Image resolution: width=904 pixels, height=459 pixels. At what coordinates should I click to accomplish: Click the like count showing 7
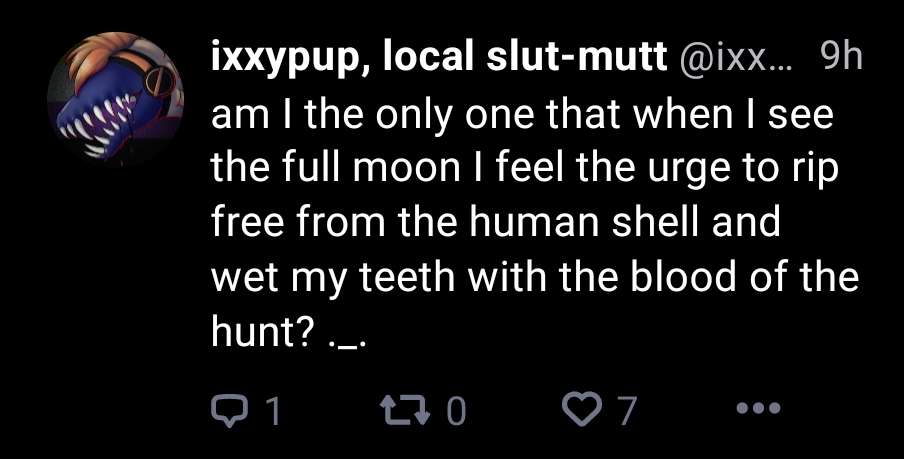pyautogui.click(x=627, y=410)
